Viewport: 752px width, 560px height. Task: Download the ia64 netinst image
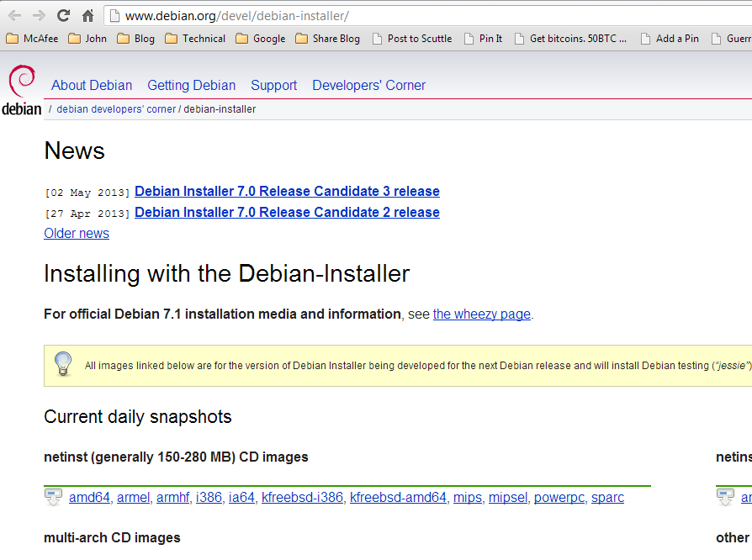[241, 498]
